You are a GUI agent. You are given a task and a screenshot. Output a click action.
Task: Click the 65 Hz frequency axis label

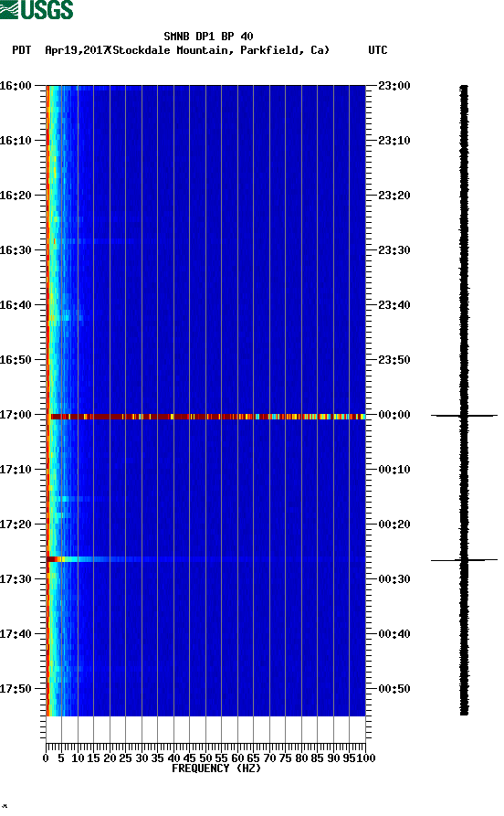click(253, 758)
